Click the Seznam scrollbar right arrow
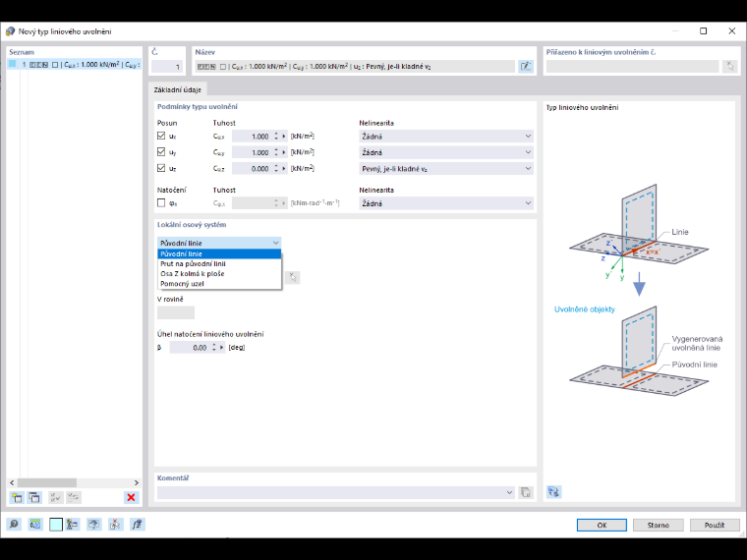This screenshot has height=560, width=747. 137,482
